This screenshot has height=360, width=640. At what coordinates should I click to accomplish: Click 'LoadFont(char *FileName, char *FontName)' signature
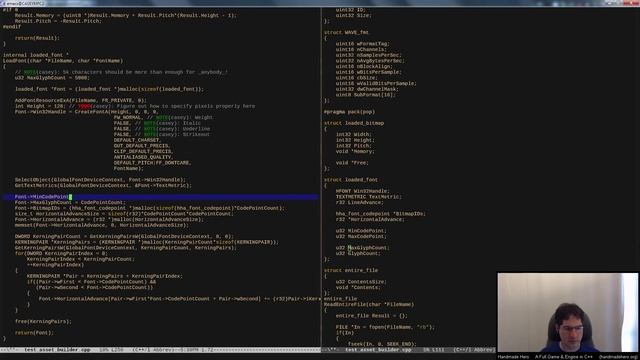click(x=63, y=61)
